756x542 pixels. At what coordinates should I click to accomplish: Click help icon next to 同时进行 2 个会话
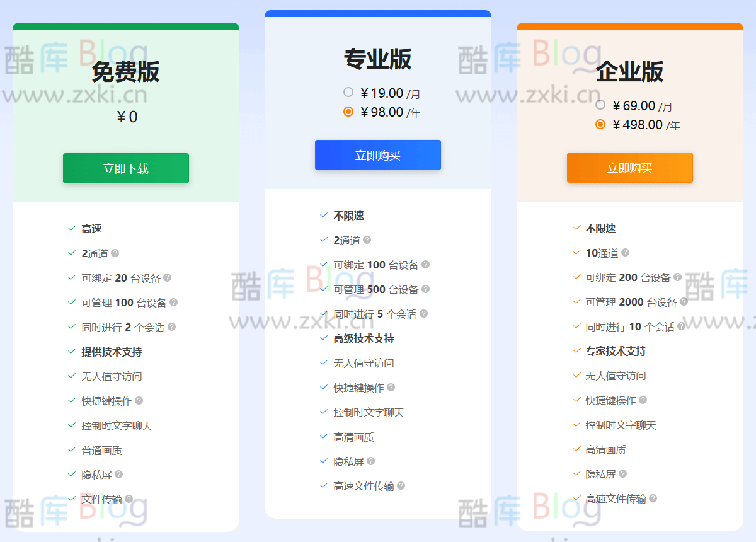tap(171, 326)
